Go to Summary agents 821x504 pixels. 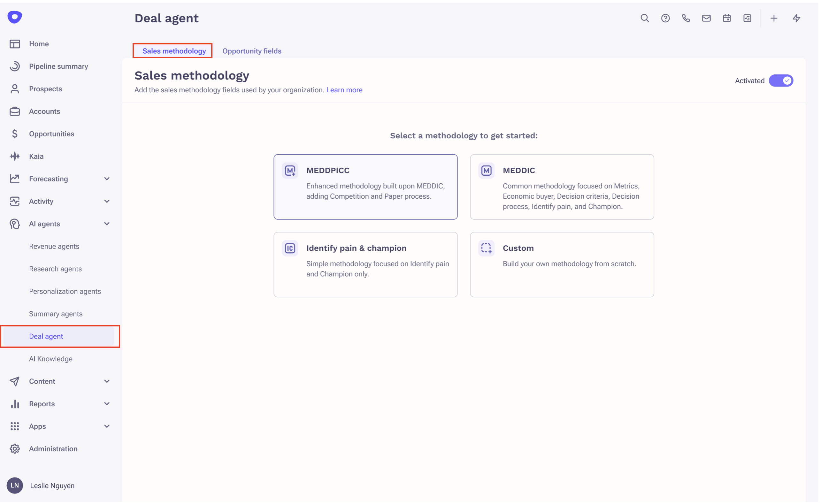click(55, 314)
